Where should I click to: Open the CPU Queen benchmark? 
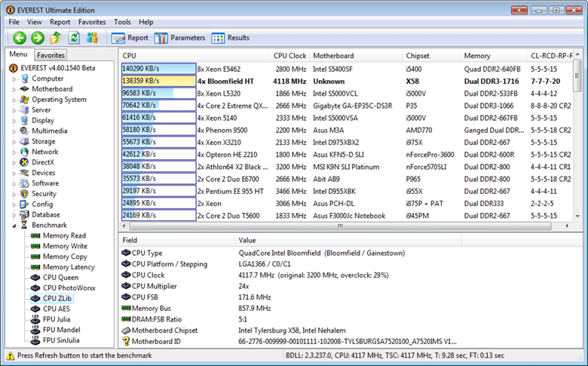click(x=60, y=278)
